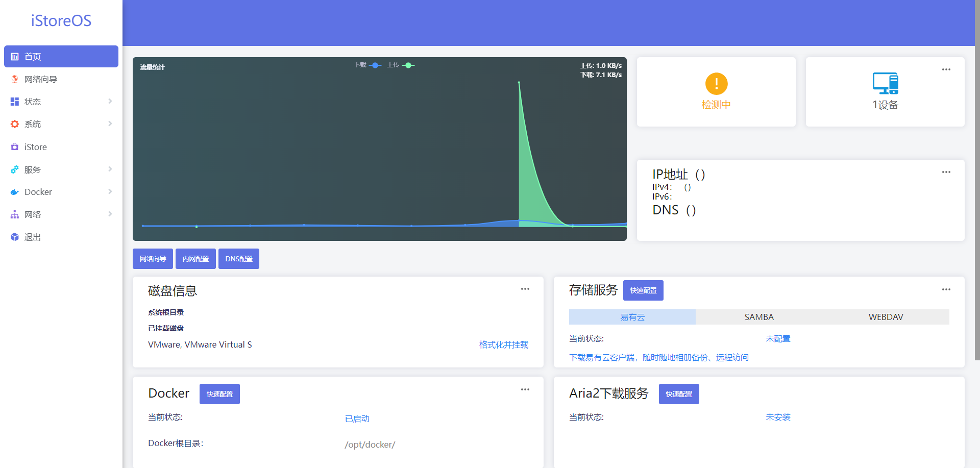Switch to the WEBDAV storage tab

(x=886, y=317)
